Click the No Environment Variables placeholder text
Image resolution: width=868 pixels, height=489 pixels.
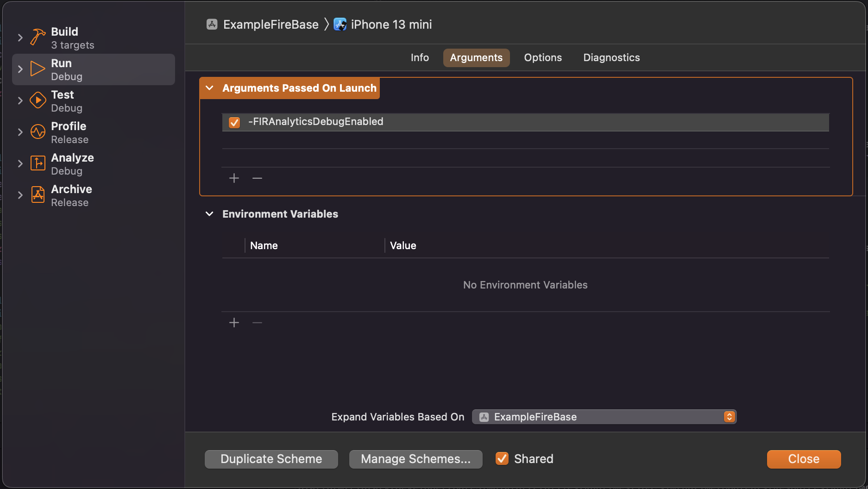[525, 285]
